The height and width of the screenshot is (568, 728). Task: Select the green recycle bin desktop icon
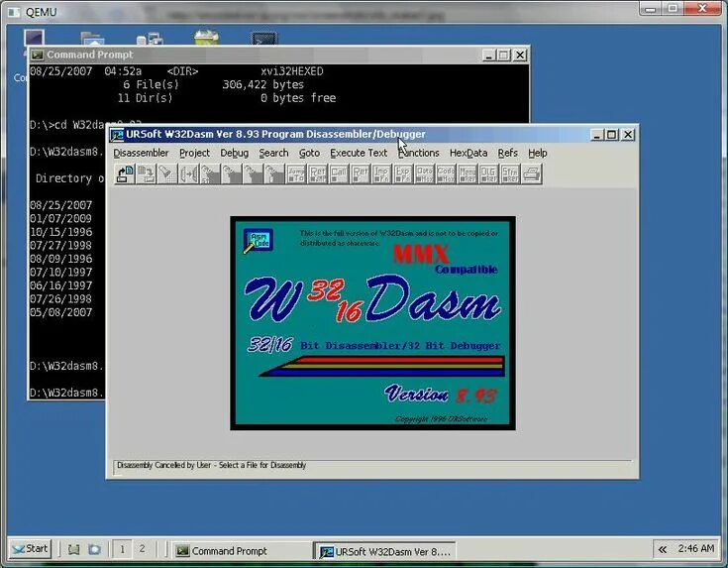pyautogui.click(x=207, y=38)
